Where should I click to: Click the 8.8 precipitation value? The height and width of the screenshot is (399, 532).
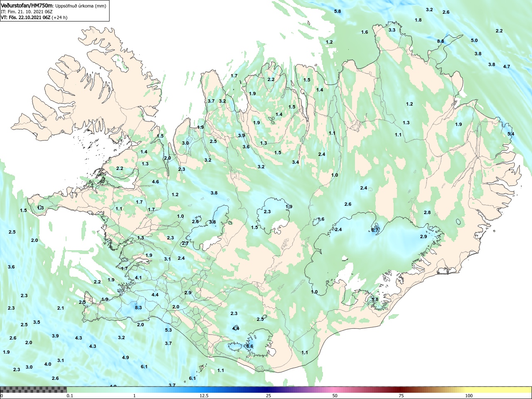pyautogui.click(x=441, y=41)
